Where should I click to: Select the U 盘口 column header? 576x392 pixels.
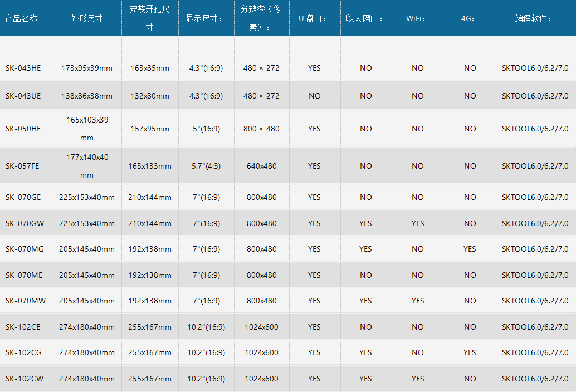point(314,18)
